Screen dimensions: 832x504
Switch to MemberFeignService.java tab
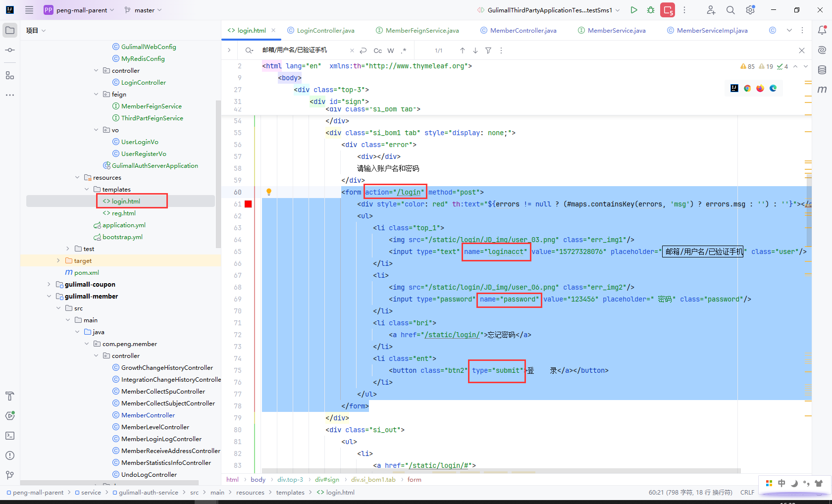[x=417, y=30]
